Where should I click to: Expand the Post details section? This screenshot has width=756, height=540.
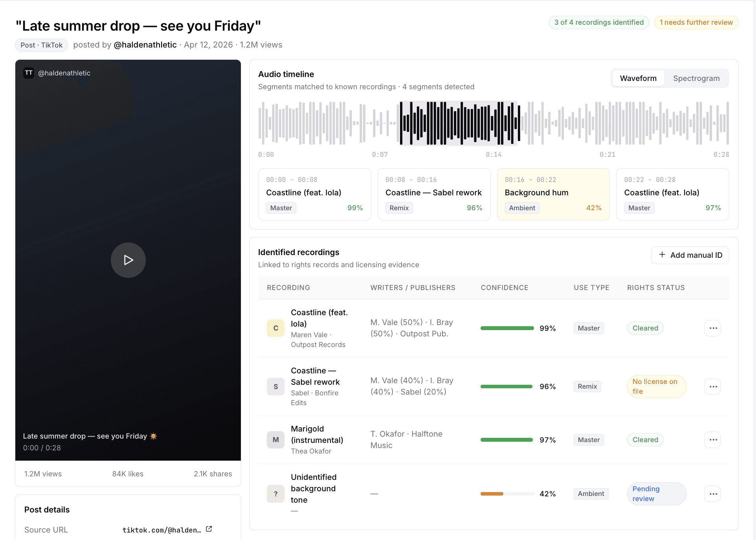coord(46,510)
